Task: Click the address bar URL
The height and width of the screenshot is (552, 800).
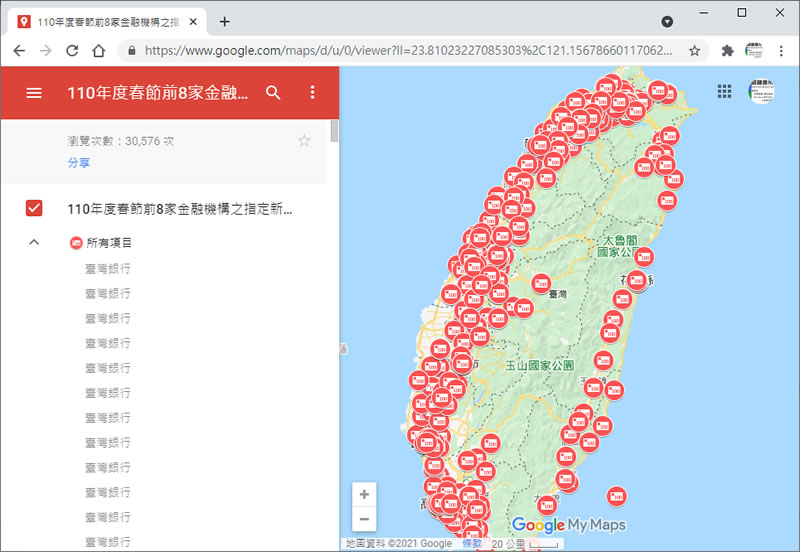Action: tap(408, 51)
